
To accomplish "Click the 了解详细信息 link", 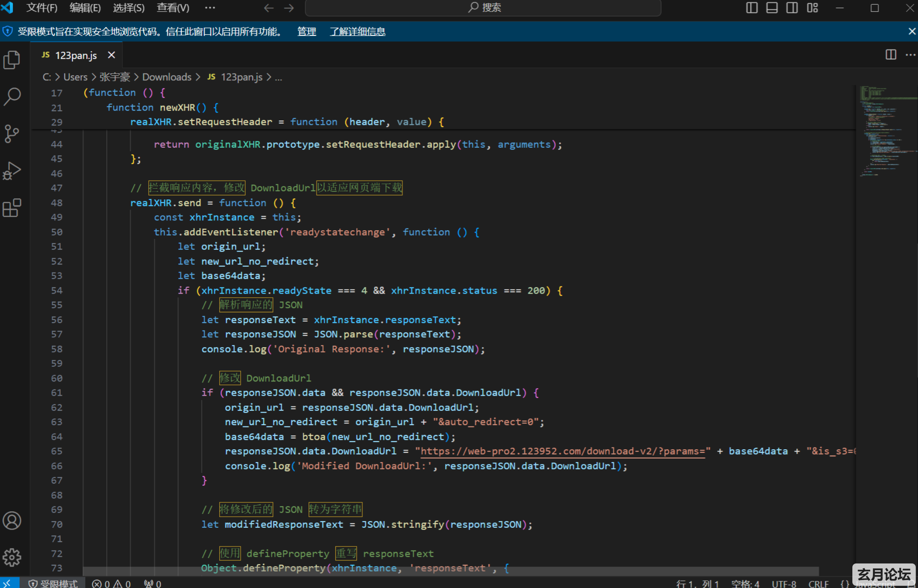I will pos(357,32).
